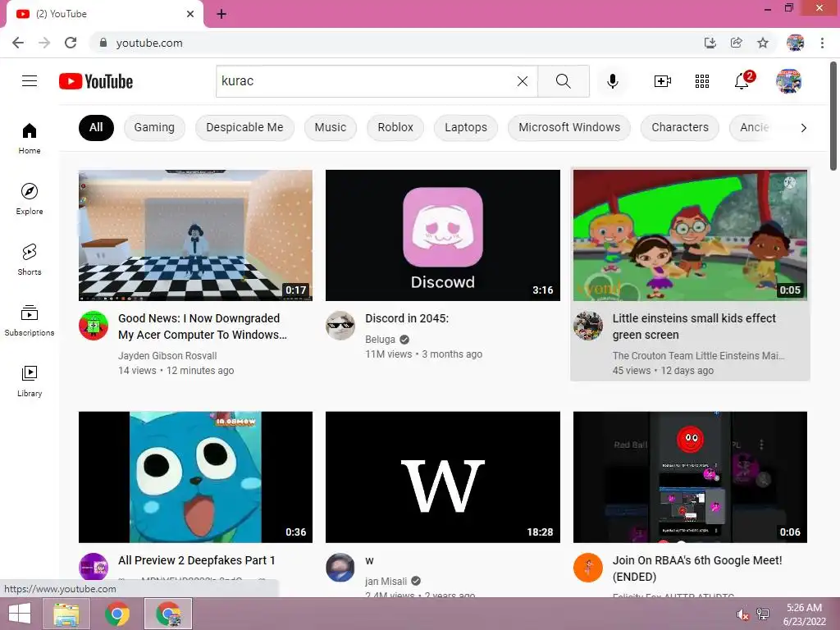Show more filter chips arrow
The height and width of the screenshot is (630, 840).
pos(803,127)
